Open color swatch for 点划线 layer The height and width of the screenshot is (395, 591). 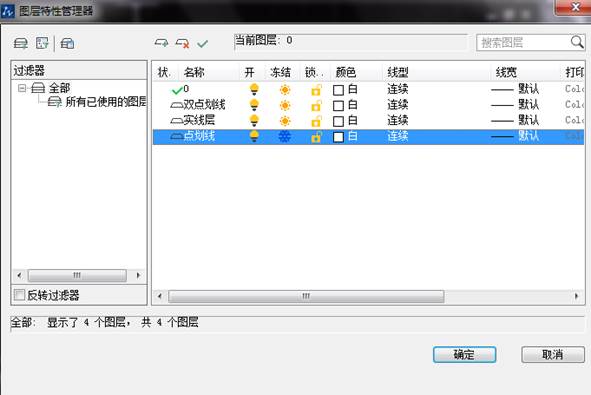click(338, 137)
